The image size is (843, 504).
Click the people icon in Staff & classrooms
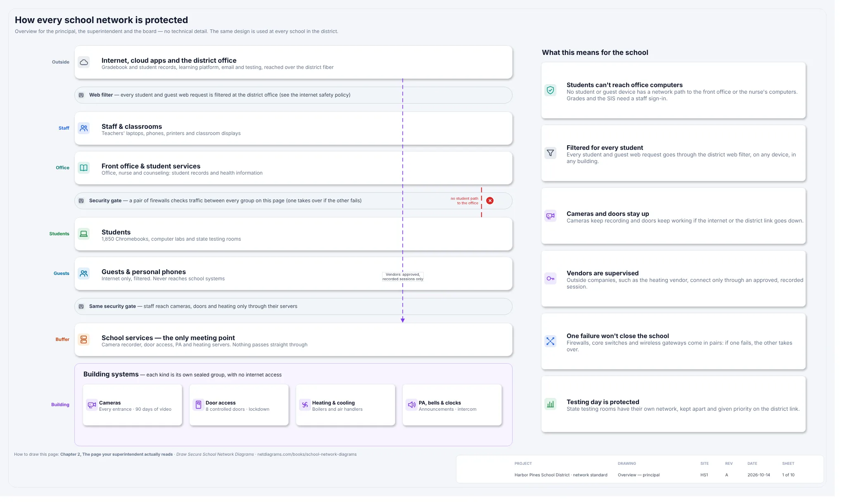84,128
